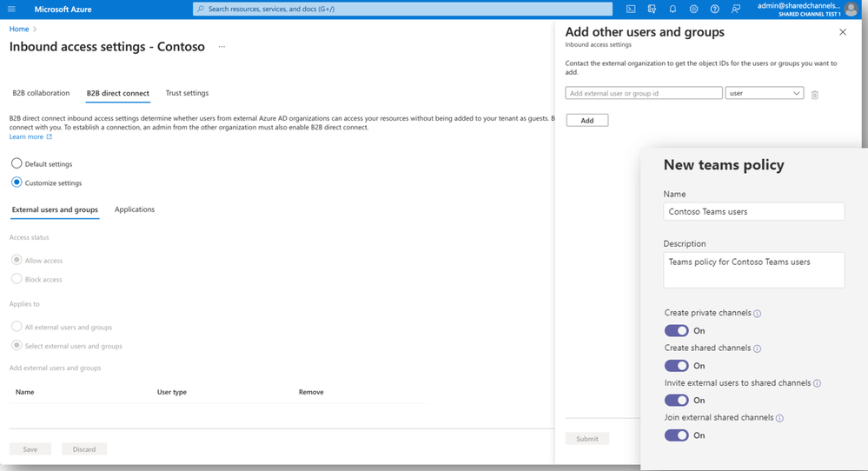
Task: Open the External users and groups sub-tab
Action: [x=55, y=209]
